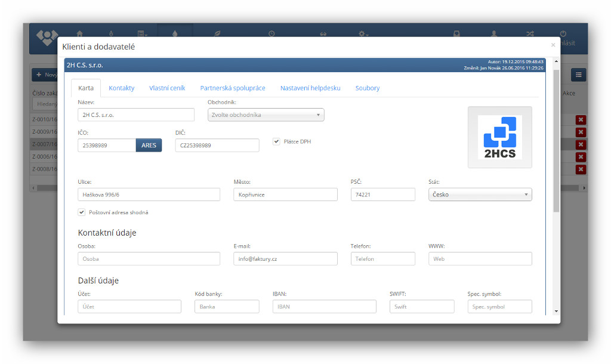Click the list menu icon above Akce column
The width and height of the screenshot is (611, 364).
(578, 75)
